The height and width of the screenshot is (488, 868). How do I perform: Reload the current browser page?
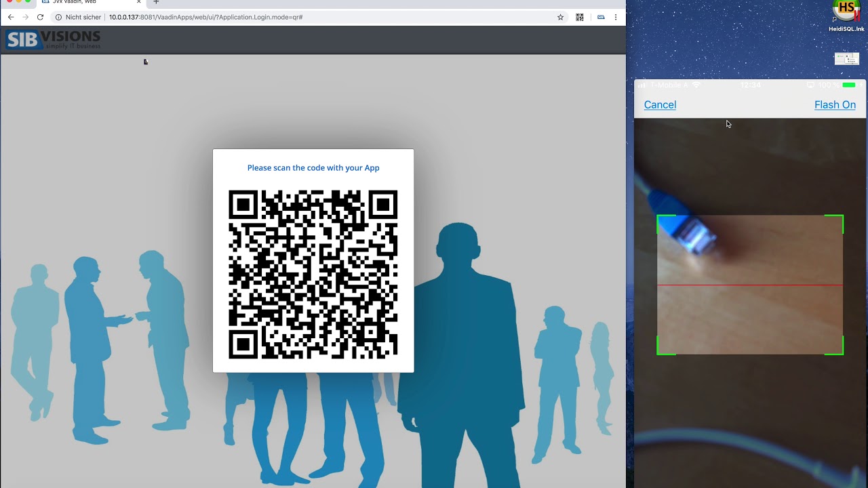(40, 17)
